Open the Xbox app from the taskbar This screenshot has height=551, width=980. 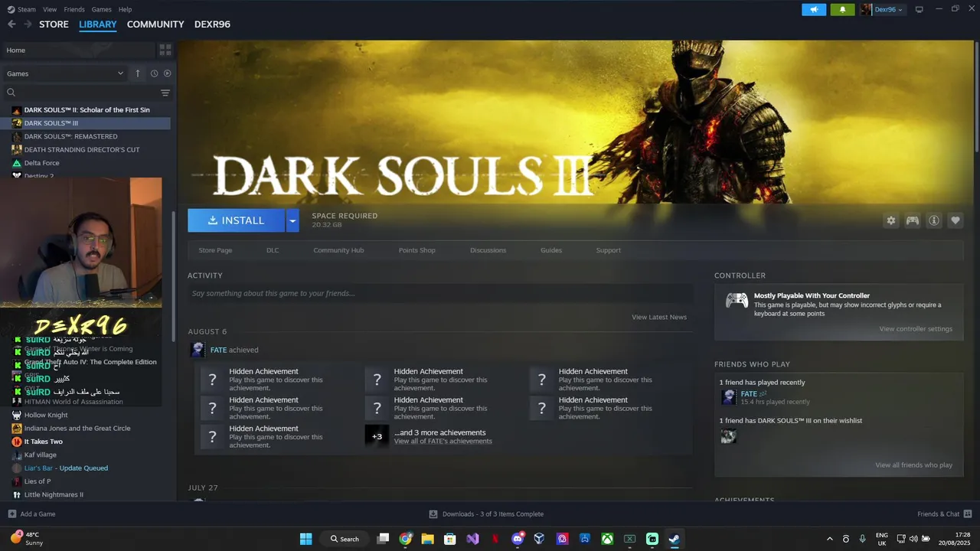pyautogui.click(x=607, y=539)
